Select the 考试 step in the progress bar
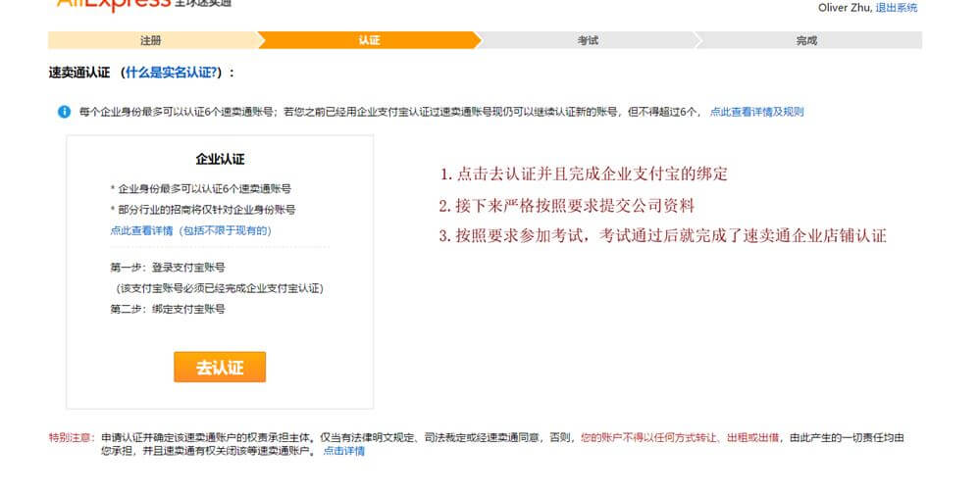Image resolution: width=980 pixels, height=496 pixels. point(588,40)
